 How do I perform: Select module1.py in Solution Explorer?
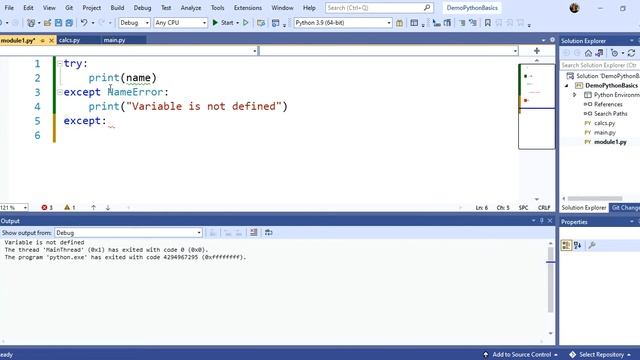[610, 142]
